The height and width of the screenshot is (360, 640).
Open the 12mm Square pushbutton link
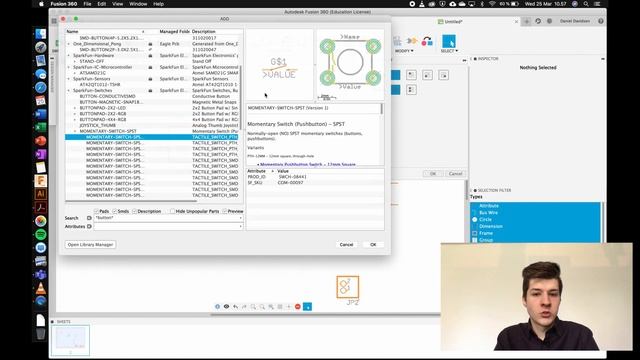(x=308, y=164)
